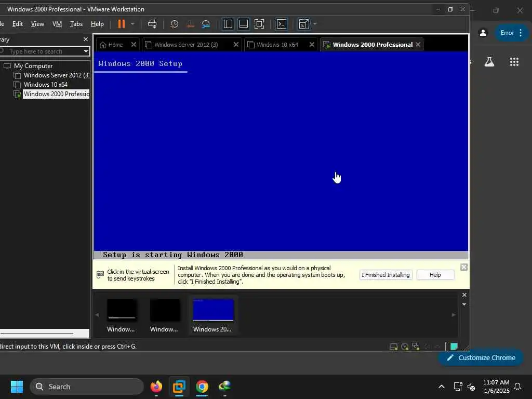Click the library search field
The image size is (532, 399).
pos(41,51)
